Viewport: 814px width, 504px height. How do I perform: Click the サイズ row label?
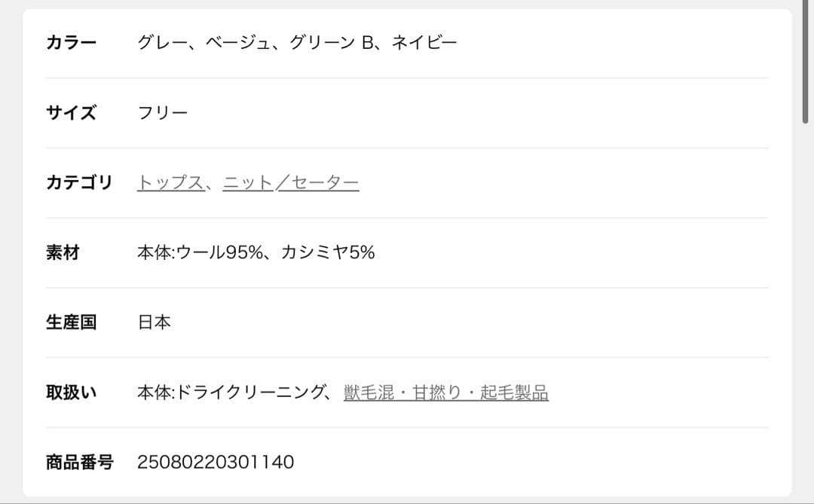[x=72, y=113]
